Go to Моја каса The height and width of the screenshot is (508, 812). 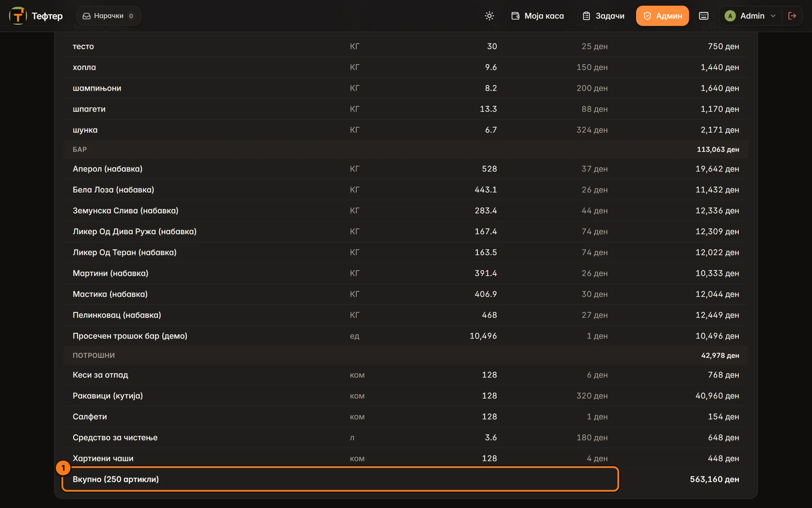537,16
